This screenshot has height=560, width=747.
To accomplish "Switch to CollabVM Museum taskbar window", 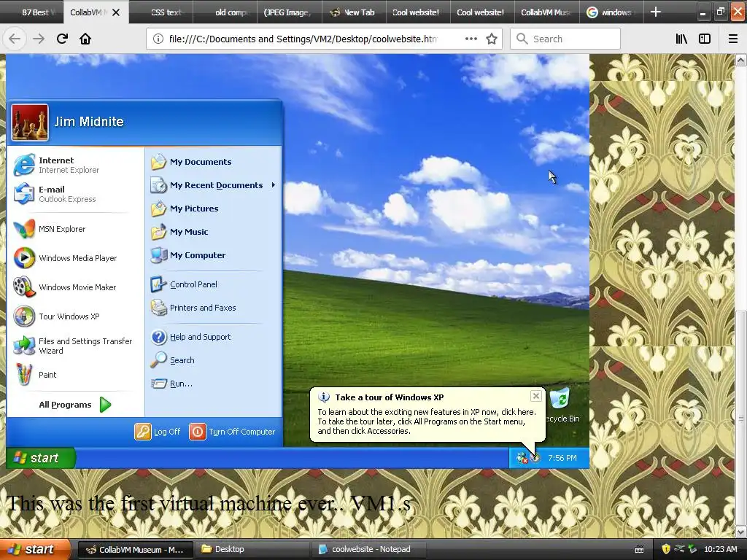I will pos(135,550).
